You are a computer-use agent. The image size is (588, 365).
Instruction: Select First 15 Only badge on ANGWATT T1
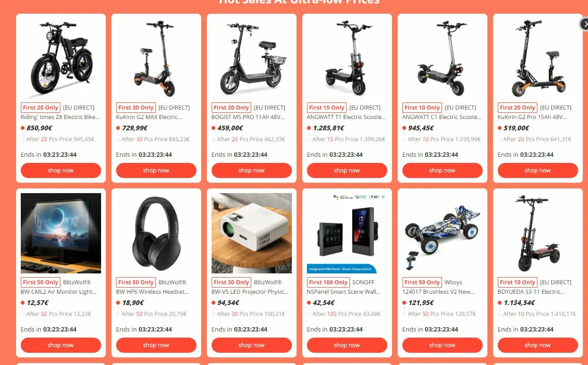[x=327, y=108]
